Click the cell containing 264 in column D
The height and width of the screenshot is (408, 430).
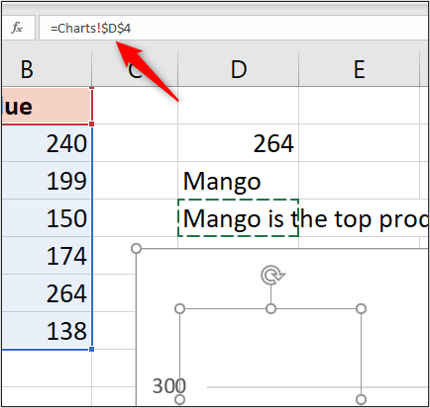(238, 143)
